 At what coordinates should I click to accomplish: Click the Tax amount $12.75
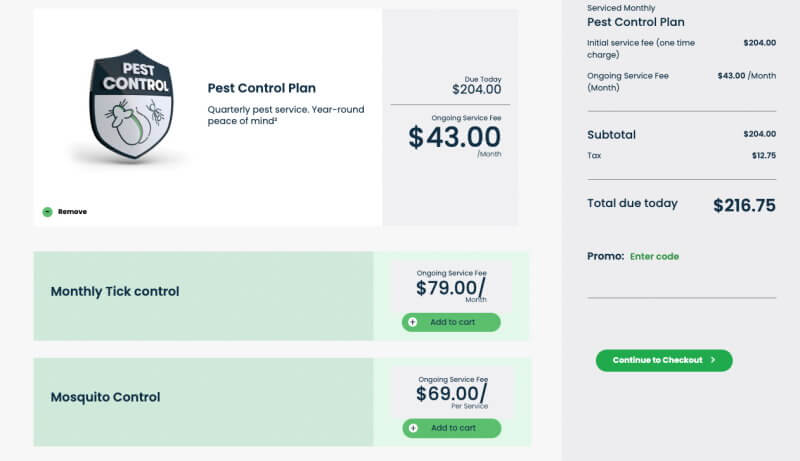click(764, 156)
